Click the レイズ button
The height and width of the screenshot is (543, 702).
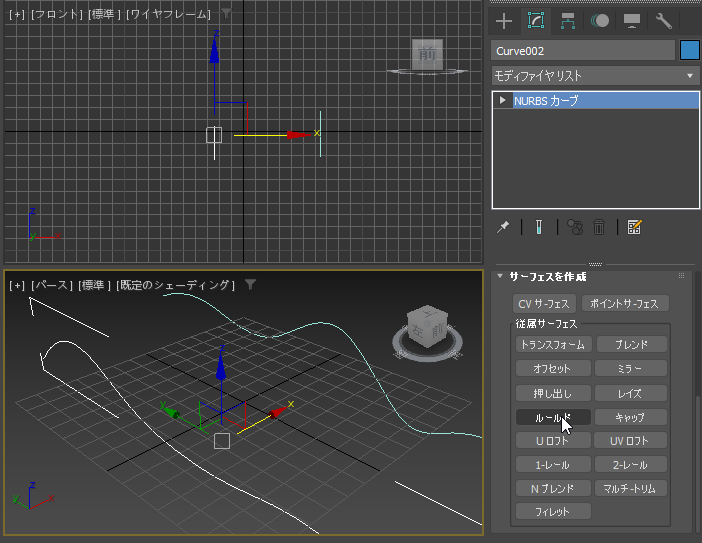pos(631,393)
